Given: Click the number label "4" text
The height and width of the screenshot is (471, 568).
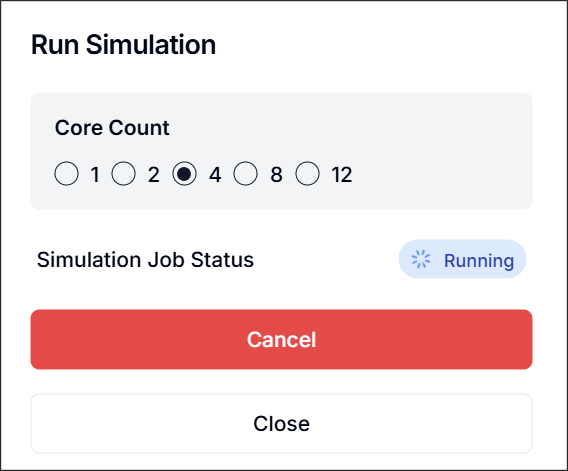Looking at the screenshot, I should (x=215, y=175).
